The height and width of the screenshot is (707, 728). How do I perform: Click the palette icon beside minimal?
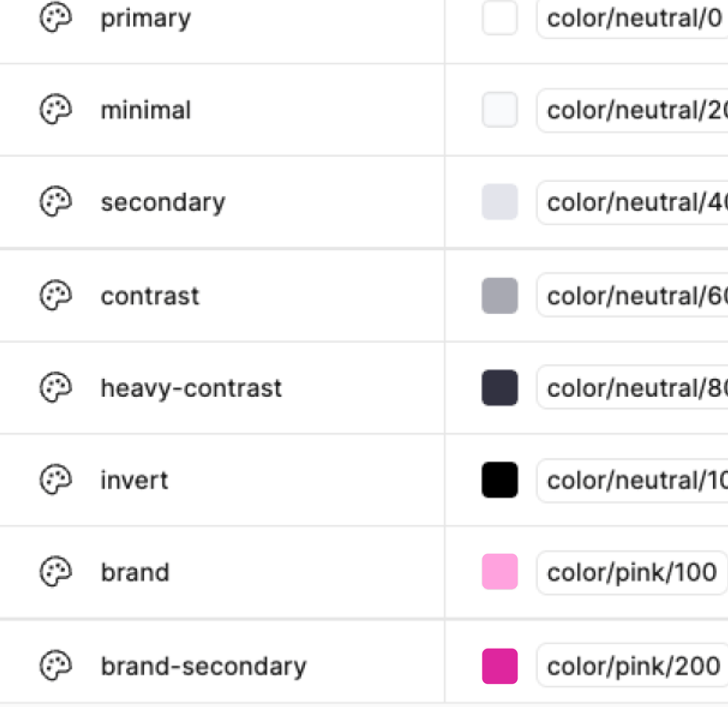click(x=56, y=109)
